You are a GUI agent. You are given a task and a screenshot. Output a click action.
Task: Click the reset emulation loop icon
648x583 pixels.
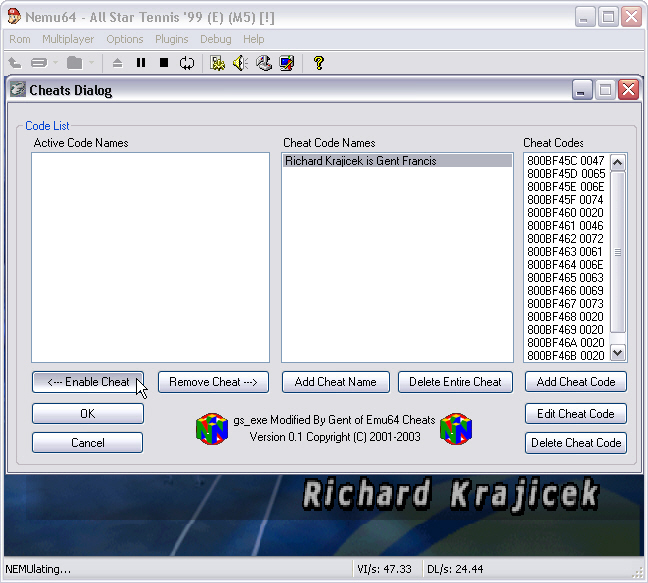point(187,63)
